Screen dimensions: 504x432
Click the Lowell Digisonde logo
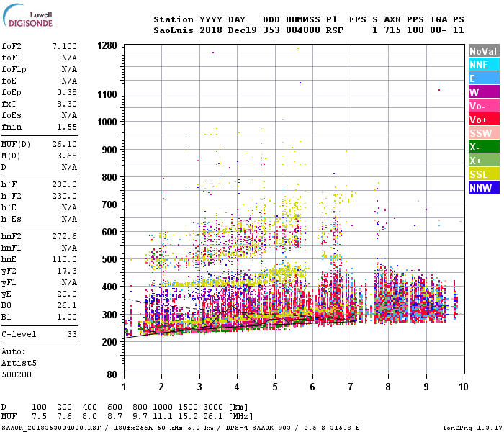point(27,16)
